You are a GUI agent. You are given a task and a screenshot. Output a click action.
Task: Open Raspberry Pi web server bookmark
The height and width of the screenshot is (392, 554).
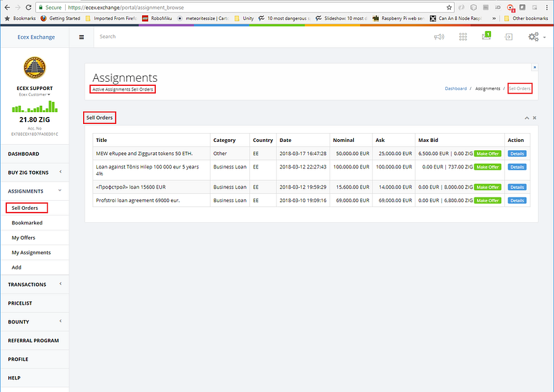pyautogui.click(x=398, y=19)
